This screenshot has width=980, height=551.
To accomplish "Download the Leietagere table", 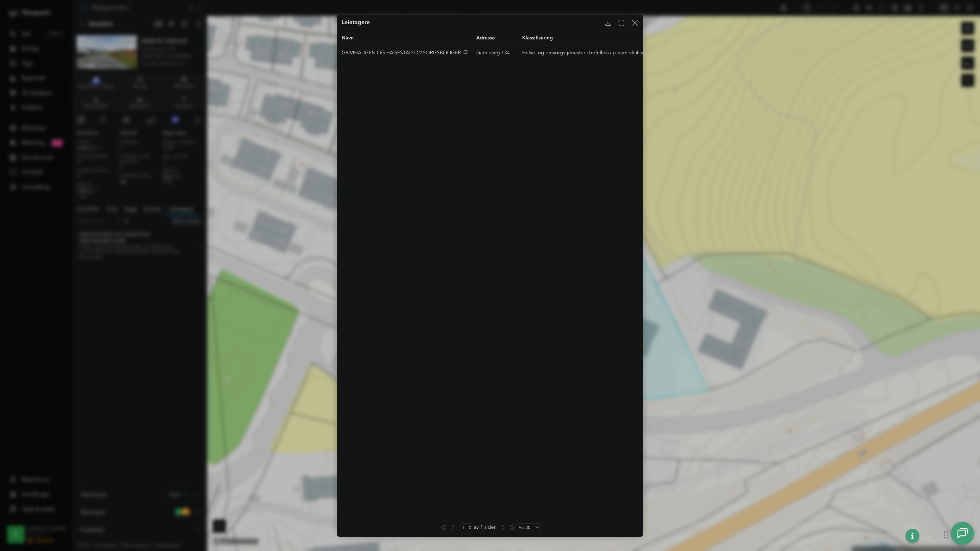I will click(x=608, y=23).
